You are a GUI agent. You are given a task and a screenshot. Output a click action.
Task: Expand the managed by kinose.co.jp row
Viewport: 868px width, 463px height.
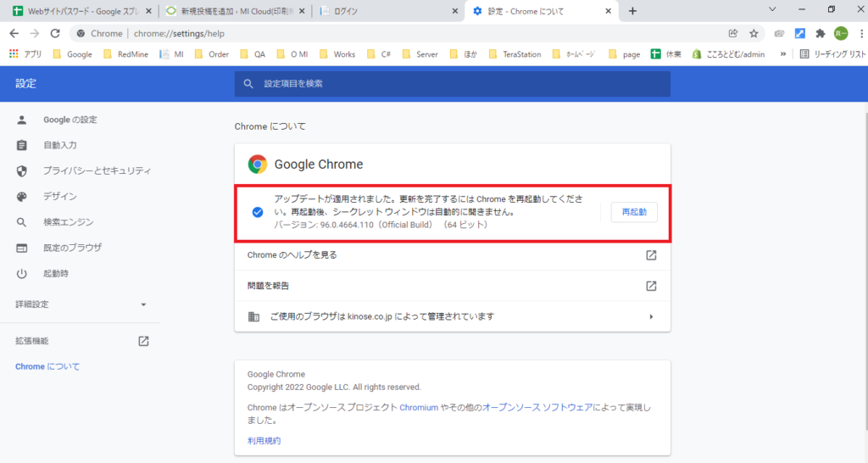coord(453,317)
